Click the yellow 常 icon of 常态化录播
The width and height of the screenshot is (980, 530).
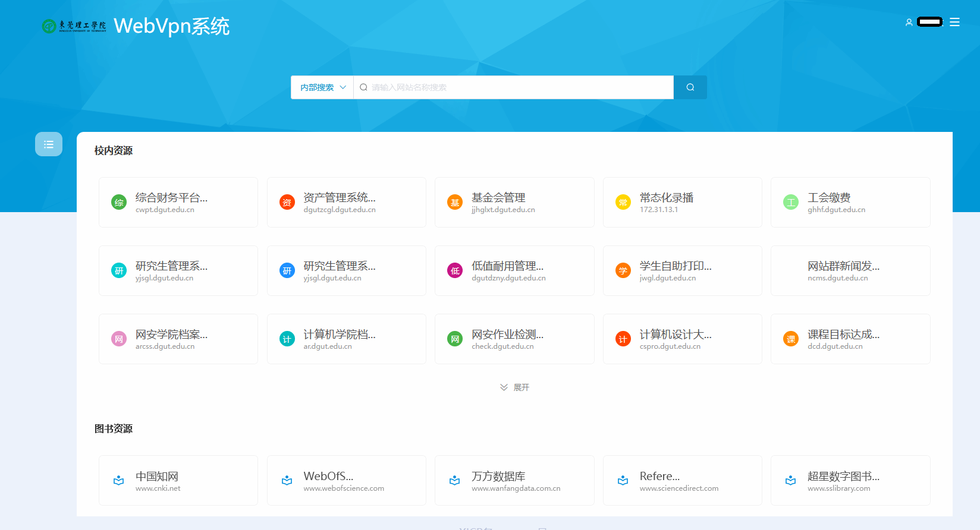(x=623, y=203)
